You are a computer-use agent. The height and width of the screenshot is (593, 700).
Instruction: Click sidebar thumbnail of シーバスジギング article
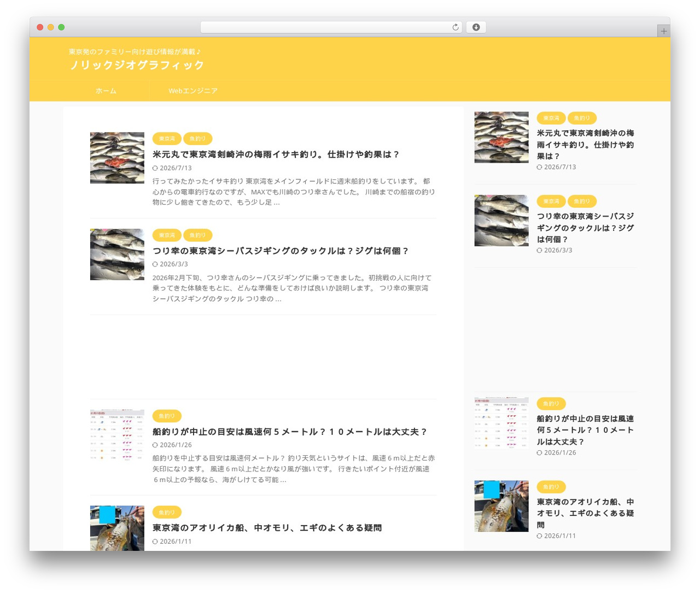(501, 220)
